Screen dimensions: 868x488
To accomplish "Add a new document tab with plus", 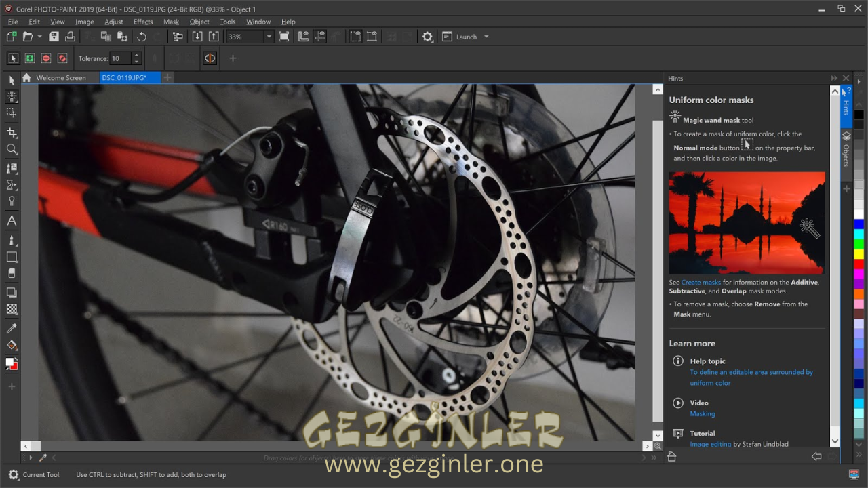I will pyautogui.click(x=167, y=78).
